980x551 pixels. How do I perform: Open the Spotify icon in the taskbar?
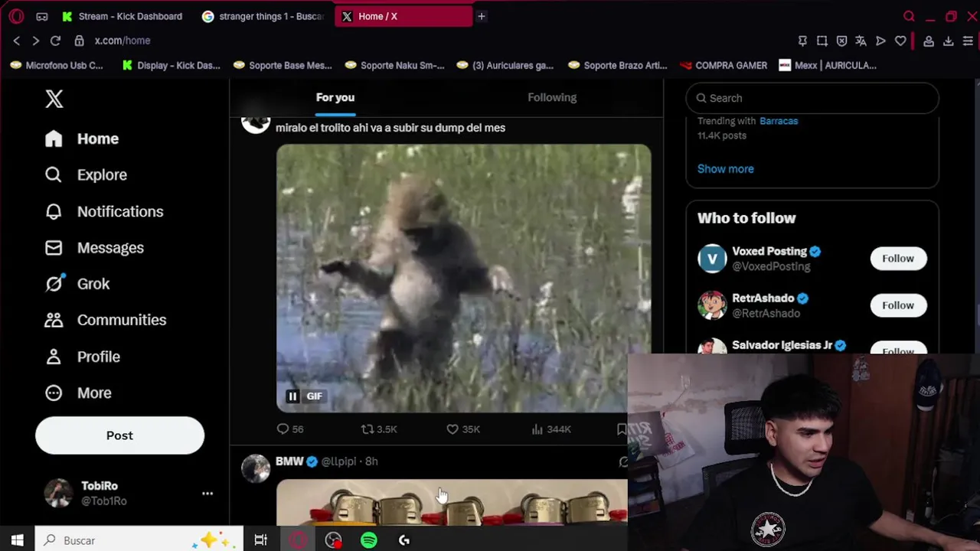[369, 540]
